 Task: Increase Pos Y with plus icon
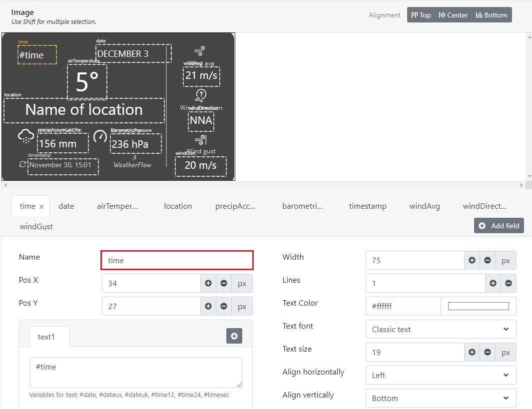pyautogui.click(x=208, y=306)
